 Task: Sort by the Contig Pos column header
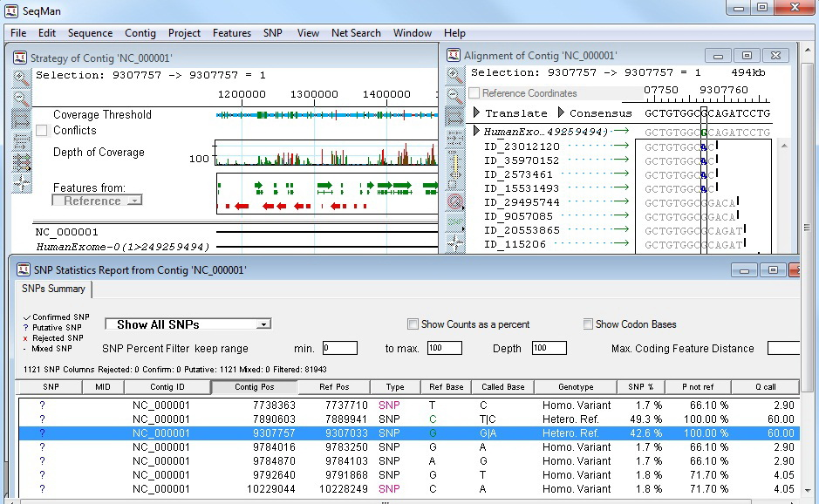[255, 387]
